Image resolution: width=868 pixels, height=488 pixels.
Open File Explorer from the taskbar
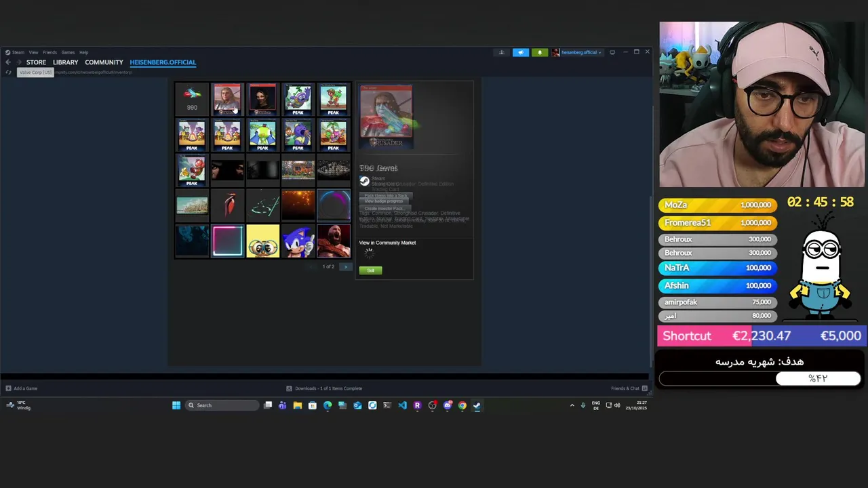click(298, 405)
